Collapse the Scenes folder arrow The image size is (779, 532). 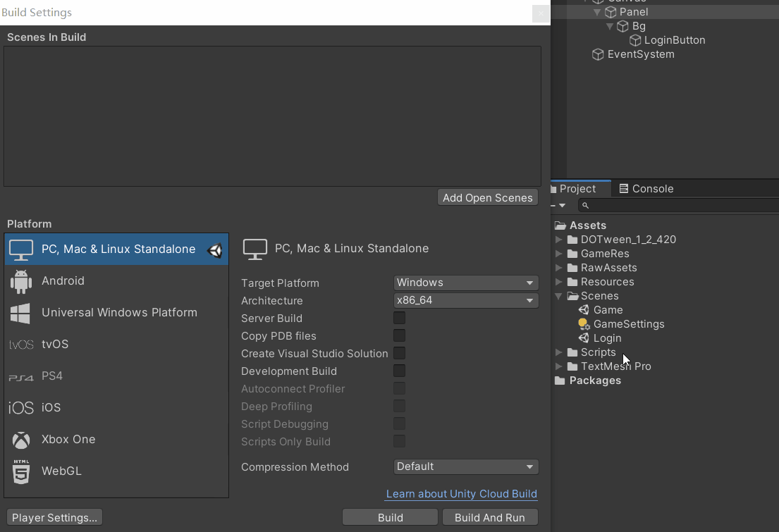[x=559, y=296]
